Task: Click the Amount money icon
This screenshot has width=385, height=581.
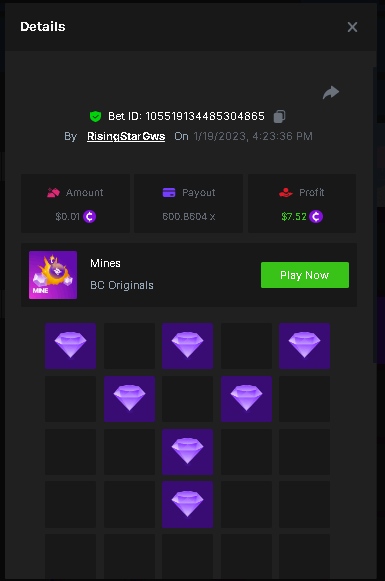Action: (x=53, y=193)
